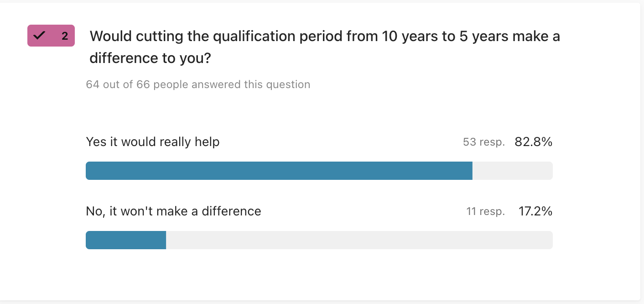Screen dimensions: 644x304
Task: Select the "No, it won't make a difference" label
Action: click(x=173, y=211)
